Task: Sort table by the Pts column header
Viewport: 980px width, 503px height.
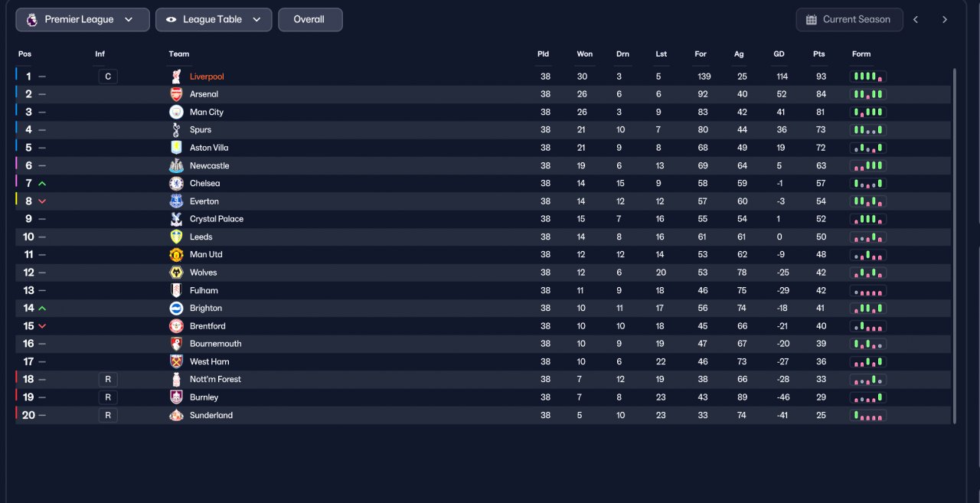Action: [819, 54]
